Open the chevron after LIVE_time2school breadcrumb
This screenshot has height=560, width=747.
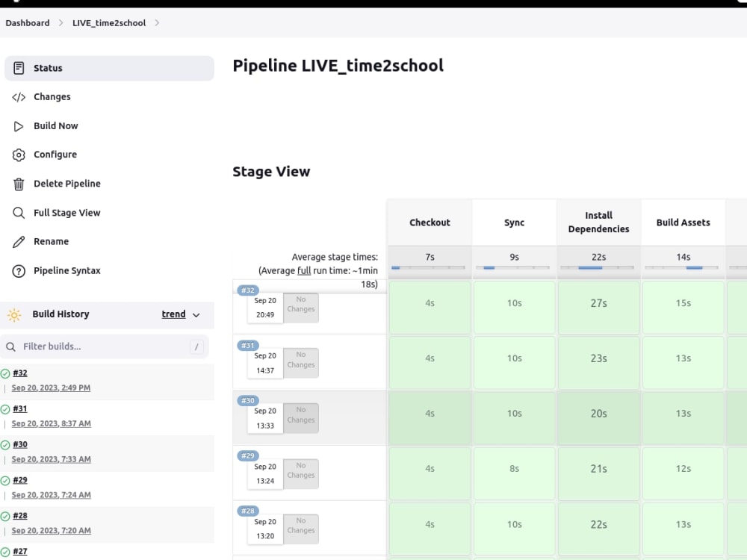(156, 23)
